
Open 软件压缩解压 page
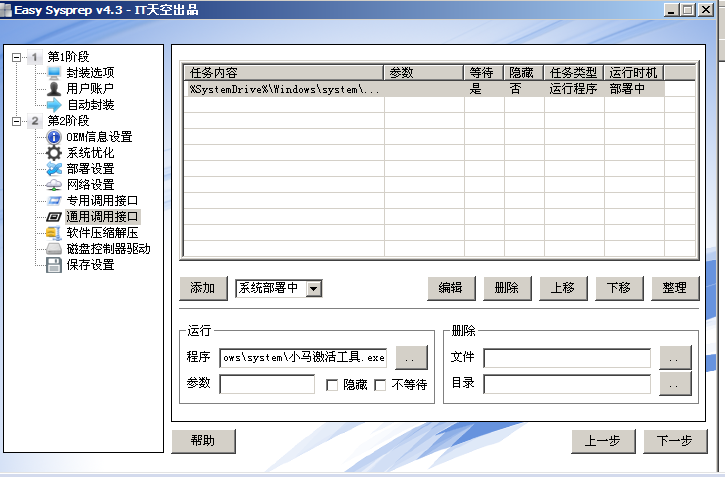(102, 233)
